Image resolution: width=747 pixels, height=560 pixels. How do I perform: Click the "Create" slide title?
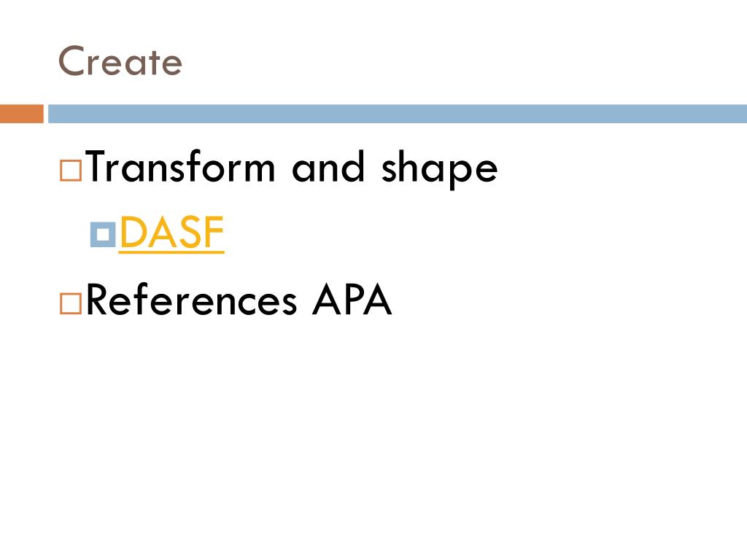click(x=120, y=61)
